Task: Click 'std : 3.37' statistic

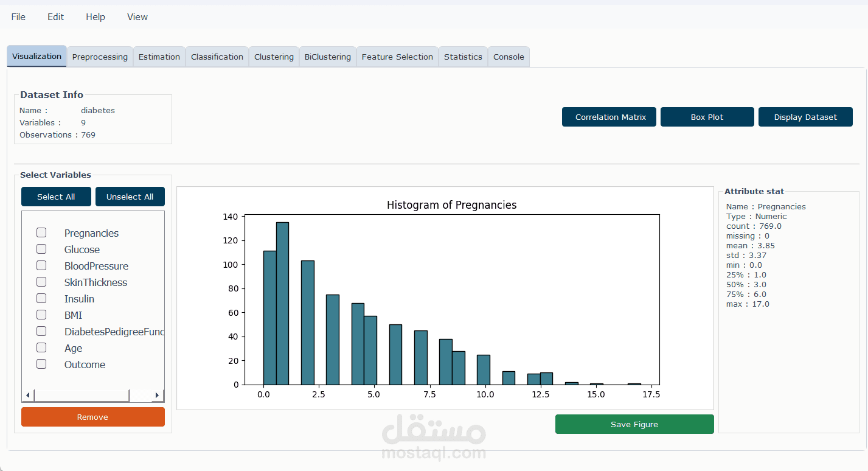Action: [746, 256]
